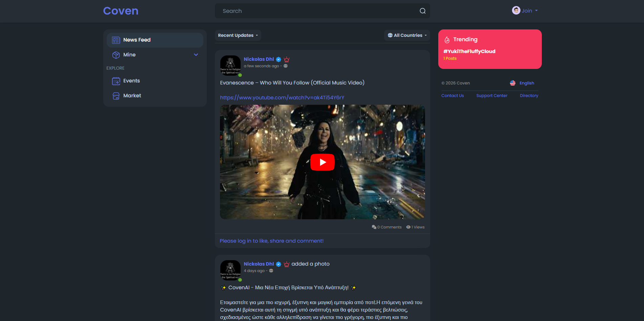The height and width of the screenshot is (321, 644).
Task: Click the search magnifier icon
Action: click(x=423, y=11)
